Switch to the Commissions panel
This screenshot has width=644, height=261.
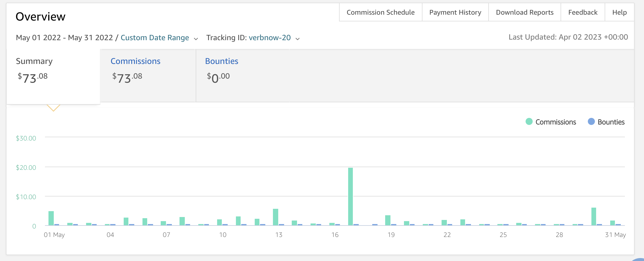tap(148, 76)
